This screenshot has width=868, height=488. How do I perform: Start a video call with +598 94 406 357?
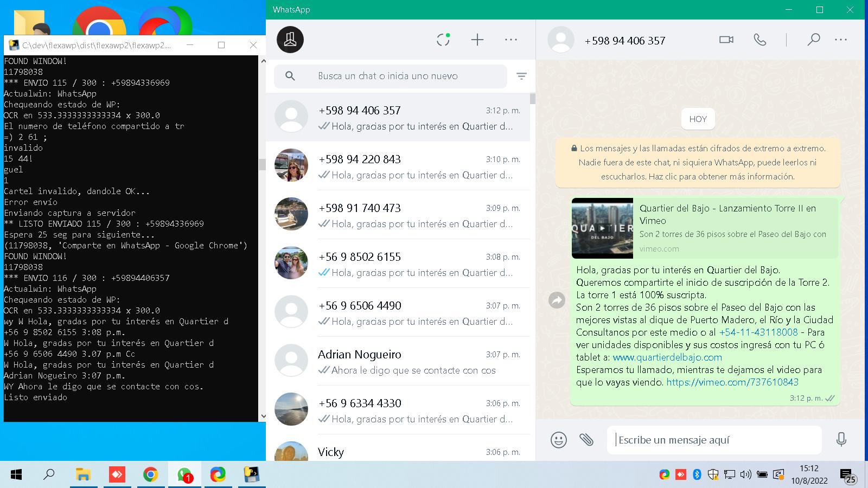(726, 40)
